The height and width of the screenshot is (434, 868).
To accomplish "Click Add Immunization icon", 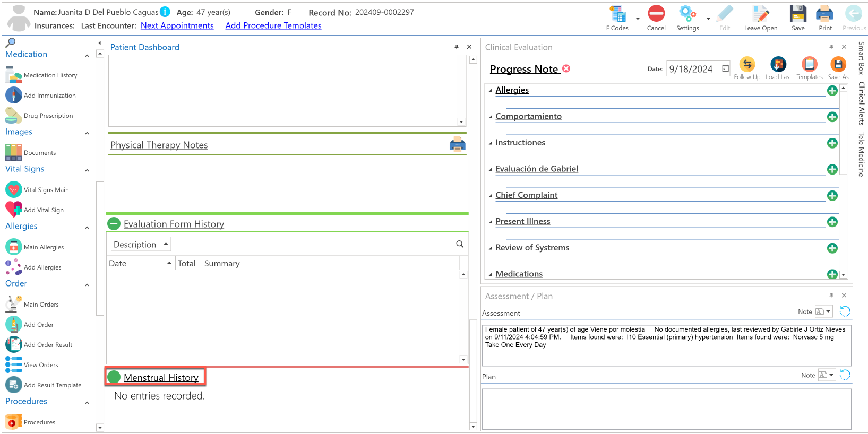I will coord(14,96).
